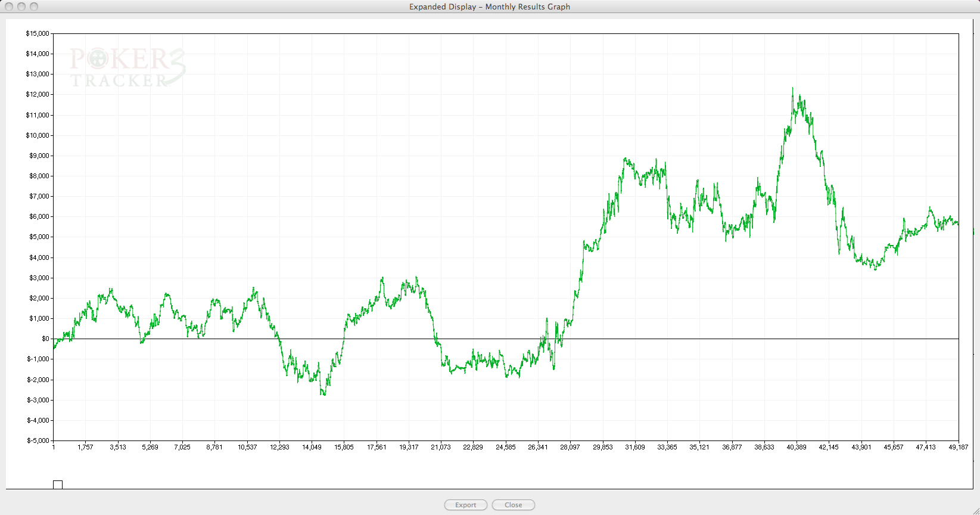Click the 14,049 x-axis tick label
The image size is (980, 515).
point(312,447)
